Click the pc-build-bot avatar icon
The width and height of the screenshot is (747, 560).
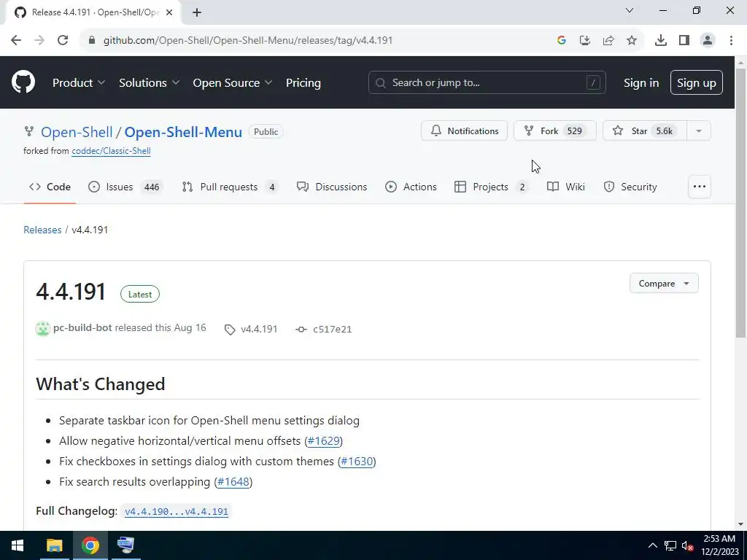tap(43, 329)
